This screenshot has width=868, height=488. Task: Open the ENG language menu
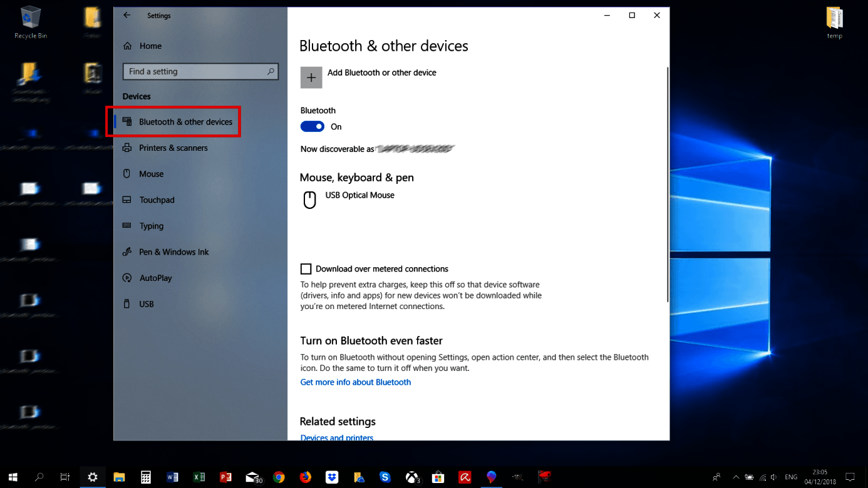(x=790, y=477)
